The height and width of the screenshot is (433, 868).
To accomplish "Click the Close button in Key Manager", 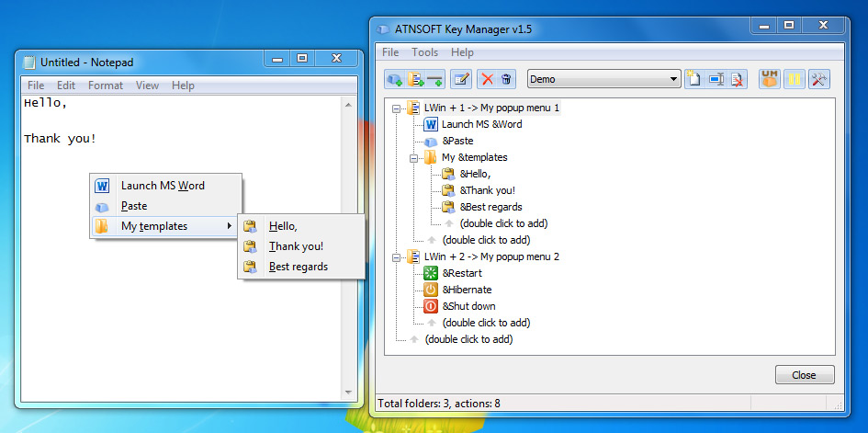I will [805, 375].
